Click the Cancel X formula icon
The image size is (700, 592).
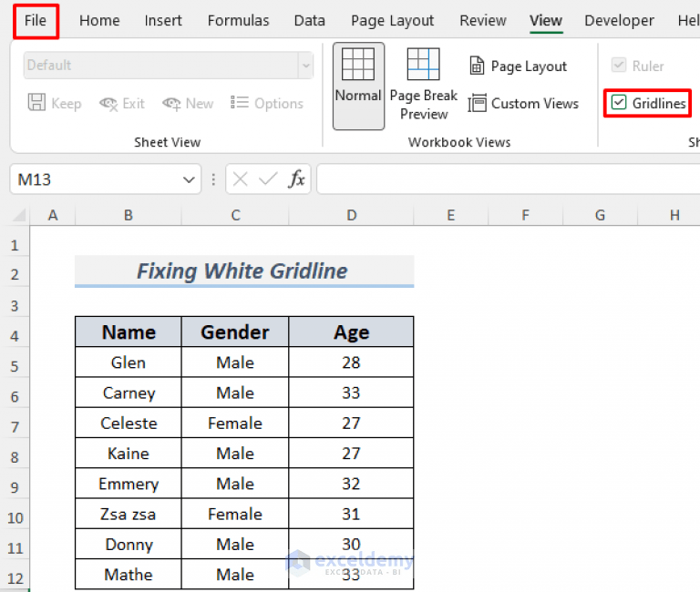coord(241,179)
